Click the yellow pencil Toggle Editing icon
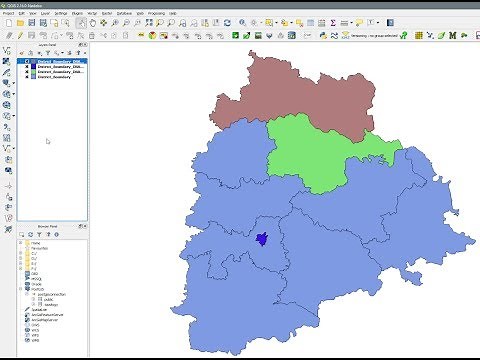Screen dimensions: 480x360 (x=20, y=35)
